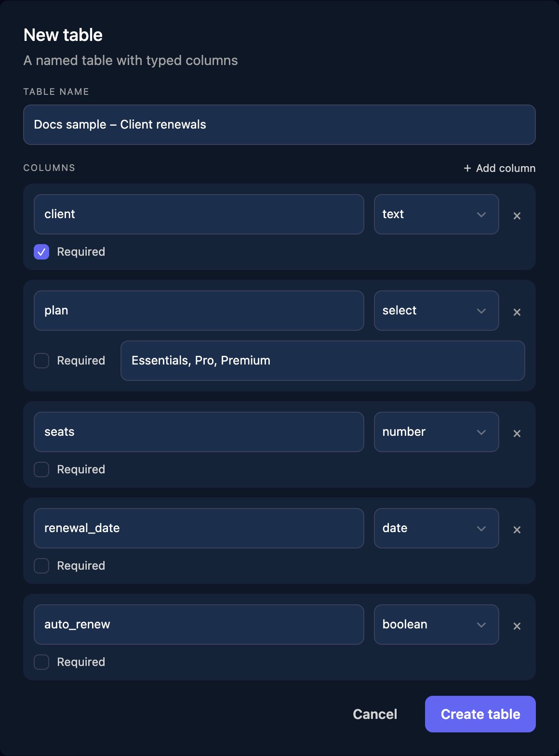Enable Required for the renewal_date column
This screenshot has height=756, width=559.
(41, 566)
